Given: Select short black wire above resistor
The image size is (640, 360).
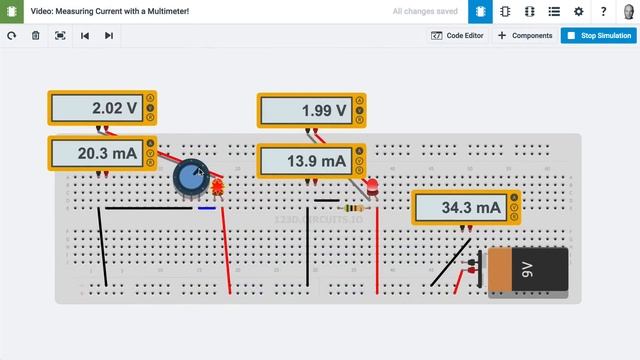Looking at the screenshot, I should tap(327, 200).
